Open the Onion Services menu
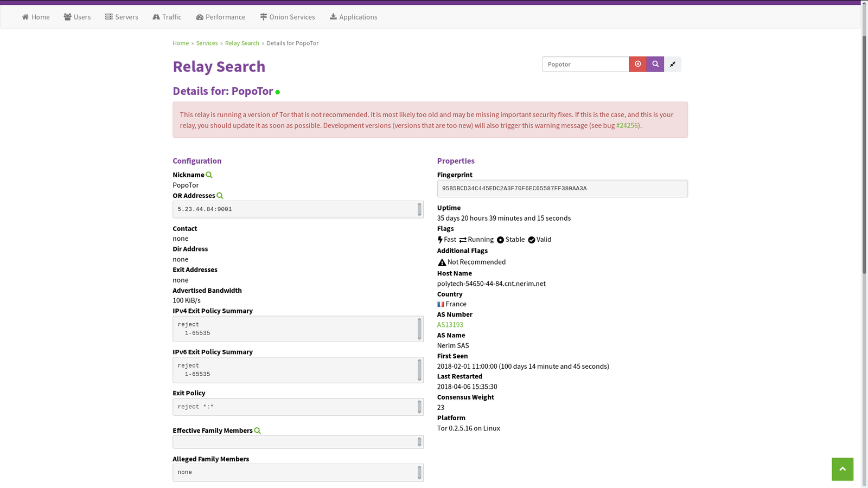 [288, 17]
